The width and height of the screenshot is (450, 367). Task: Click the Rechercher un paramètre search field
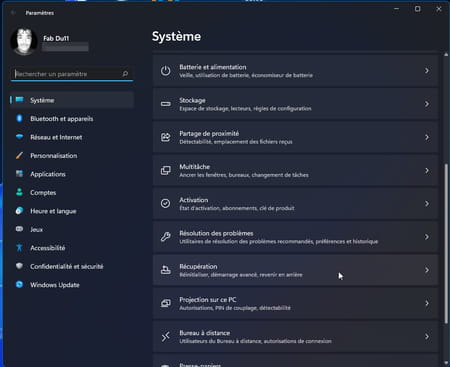coord(72,74)
